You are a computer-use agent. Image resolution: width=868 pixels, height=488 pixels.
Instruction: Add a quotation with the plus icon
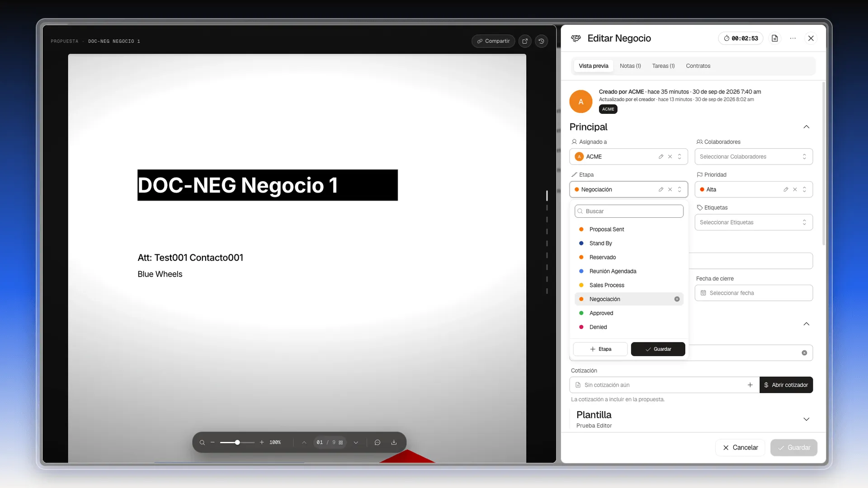pos(750,385)
